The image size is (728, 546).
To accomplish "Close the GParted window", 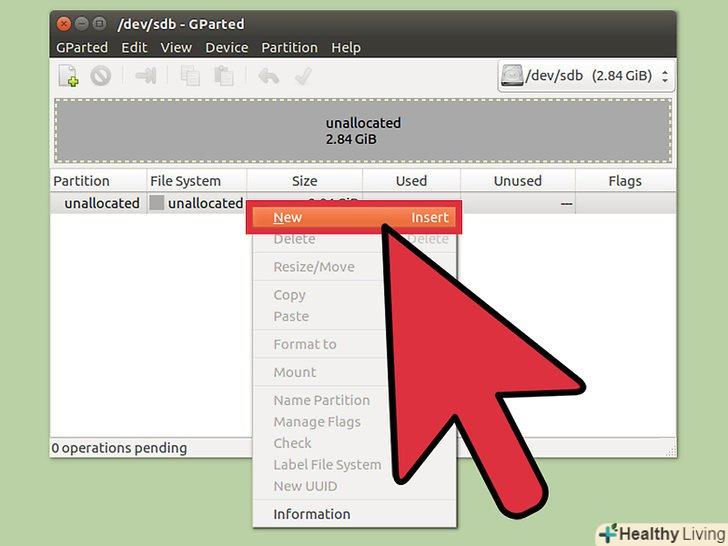I will [64, 24].
